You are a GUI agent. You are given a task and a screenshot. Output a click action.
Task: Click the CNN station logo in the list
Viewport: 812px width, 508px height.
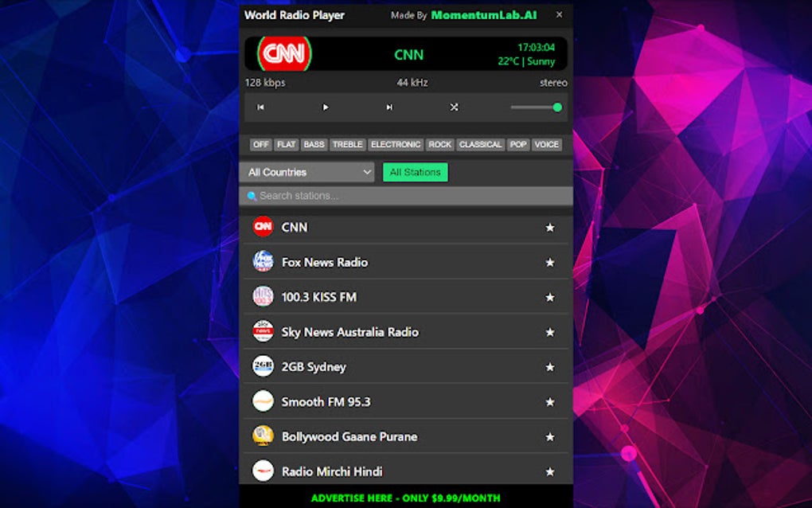(x=264, y=227)
